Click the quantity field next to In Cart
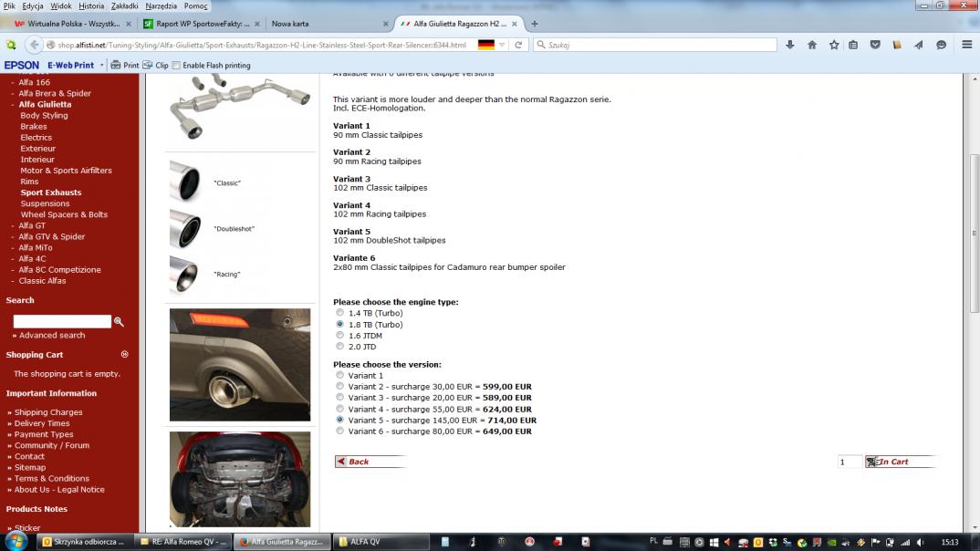The image size is (980, 551). tap(850, 462)
